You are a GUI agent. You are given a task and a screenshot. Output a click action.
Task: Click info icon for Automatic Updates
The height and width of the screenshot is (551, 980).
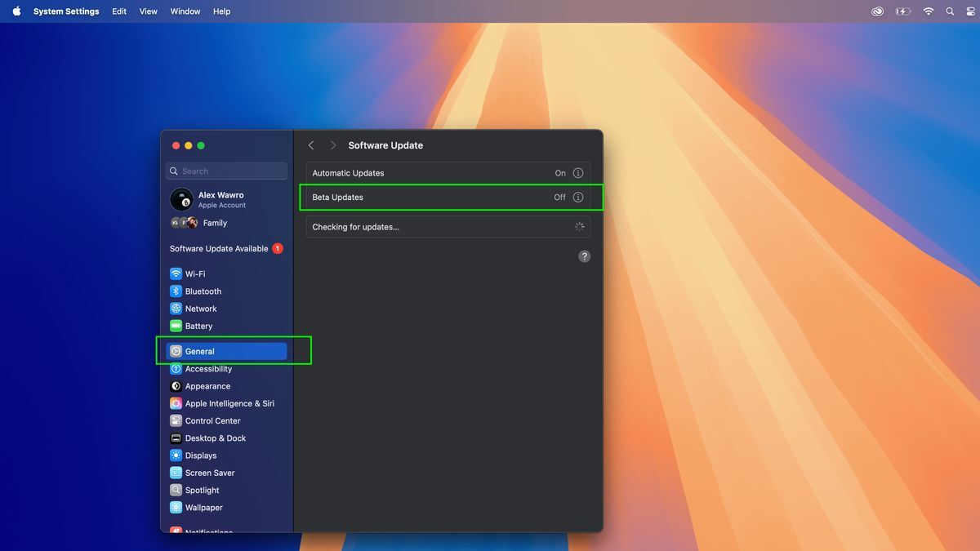click(578, 173)
